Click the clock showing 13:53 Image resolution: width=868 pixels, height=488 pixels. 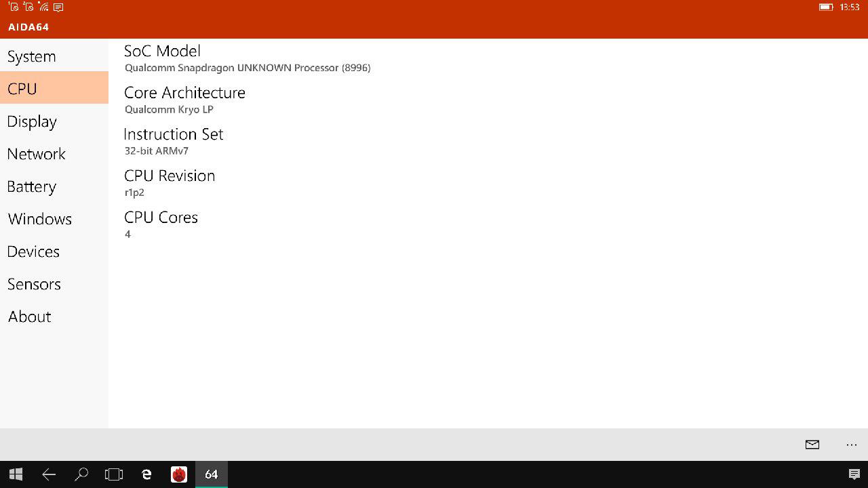850,7
